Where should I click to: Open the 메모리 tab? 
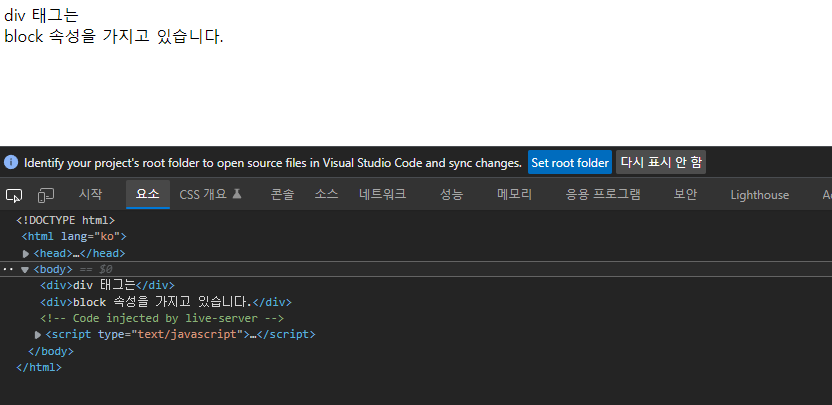[x=515, y=194]
